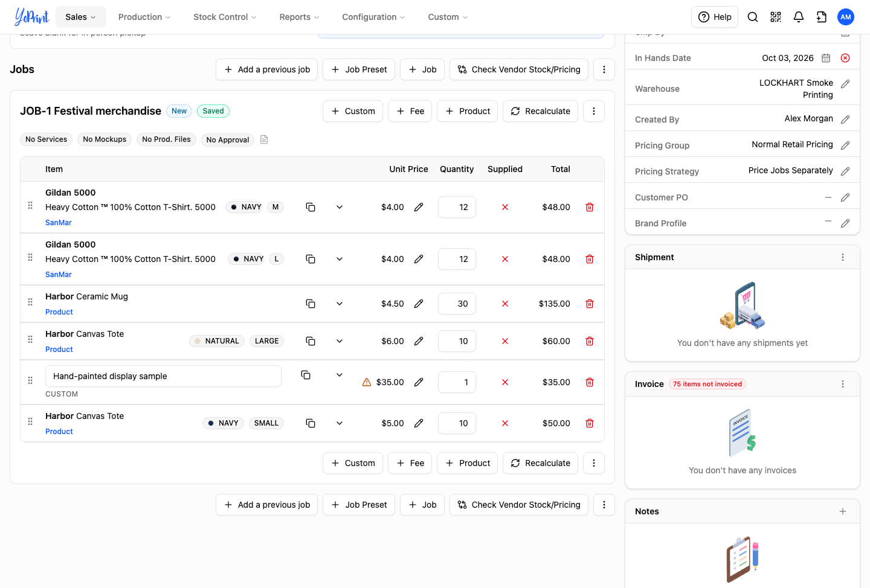Open the QR code scanner icon
The height and width of the screenshot is (588, 870).
(776, 17)
